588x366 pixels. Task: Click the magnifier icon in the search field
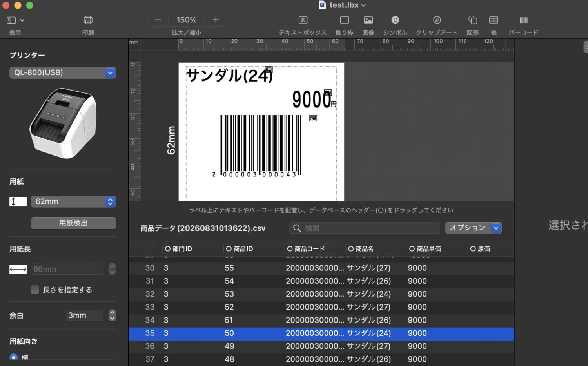point(297,228)
